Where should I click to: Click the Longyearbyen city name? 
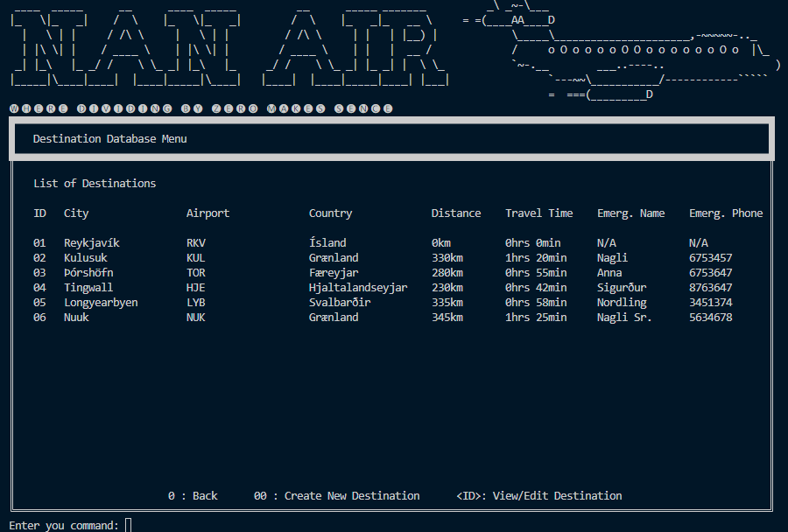point(101,303)
